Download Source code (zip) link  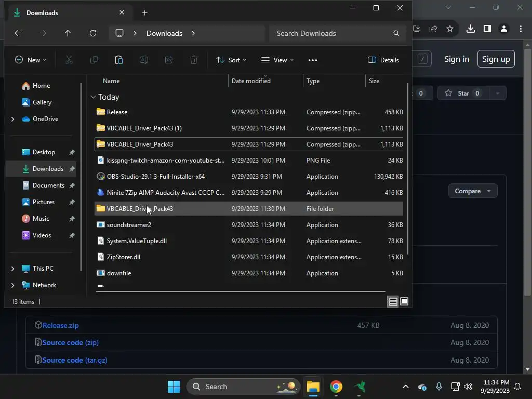[x=71, y=343]
